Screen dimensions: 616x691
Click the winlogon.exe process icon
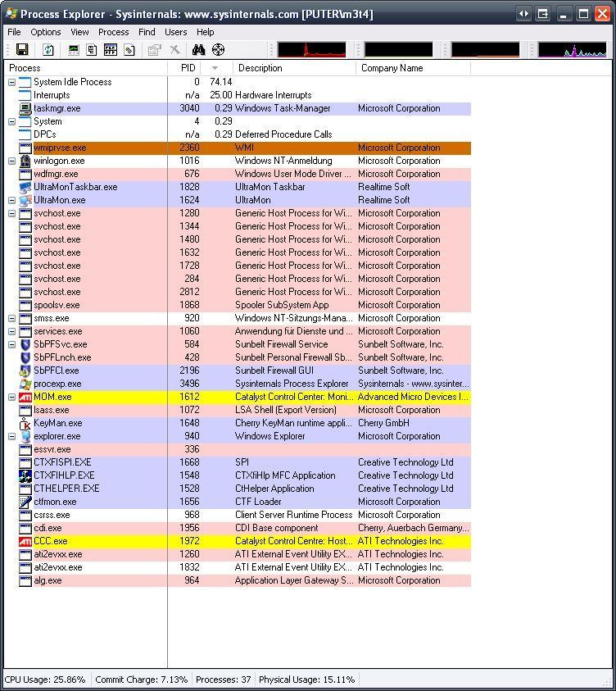click(25, 161)
